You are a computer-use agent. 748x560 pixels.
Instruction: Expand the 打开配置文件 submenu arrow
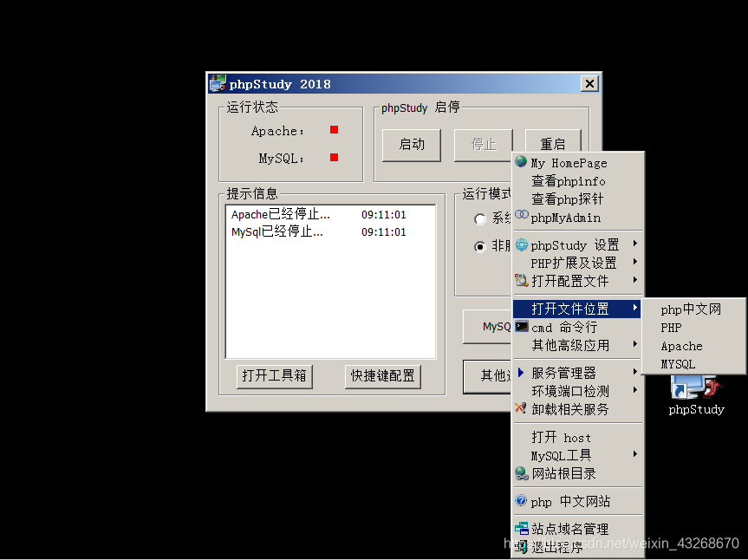pyautogui.click(x=635, y=279)
